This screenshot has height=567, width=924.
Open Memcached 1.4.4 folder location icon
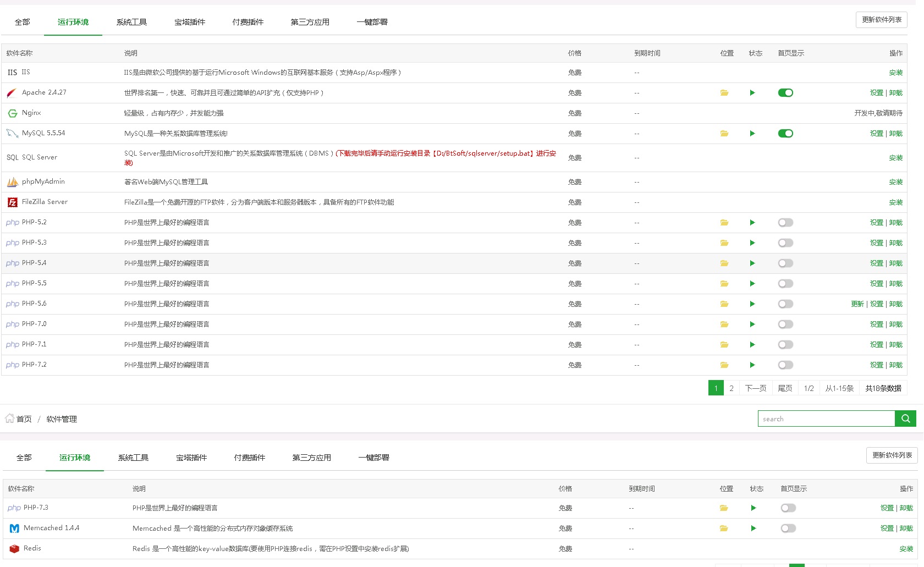tap(724, 529)
